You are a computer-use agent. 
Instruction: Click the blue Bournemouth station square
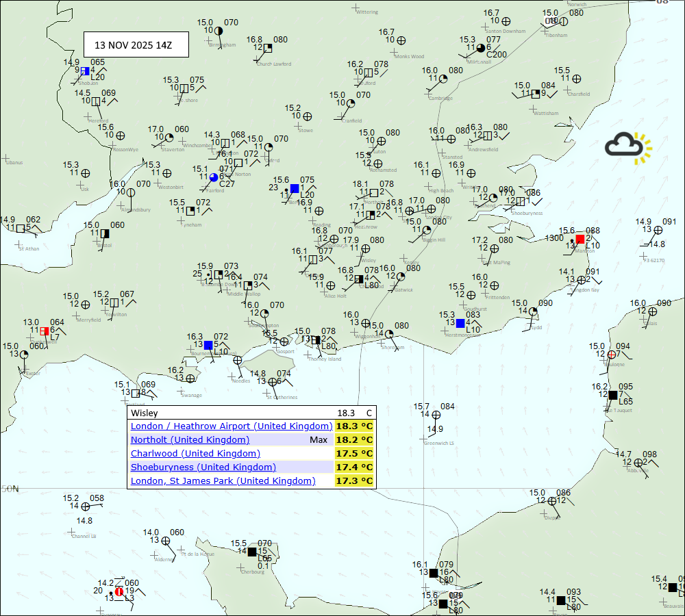(x=208, y=345)
